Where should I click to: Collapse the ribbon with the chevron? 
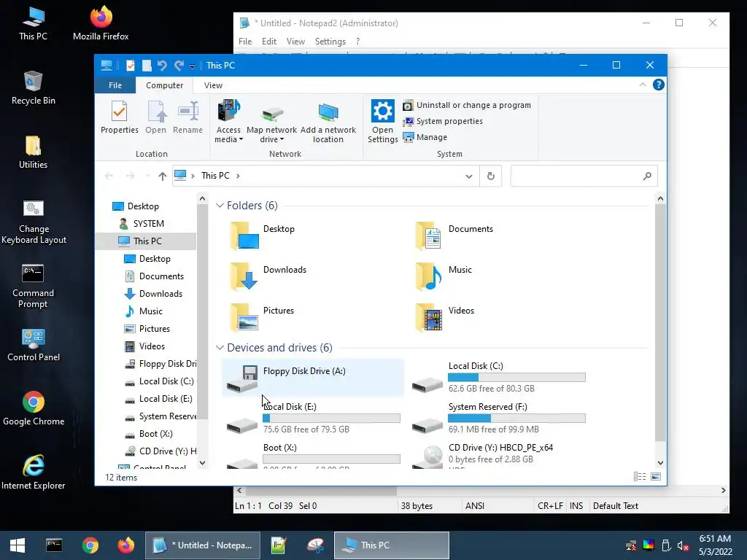coord(643,85)
